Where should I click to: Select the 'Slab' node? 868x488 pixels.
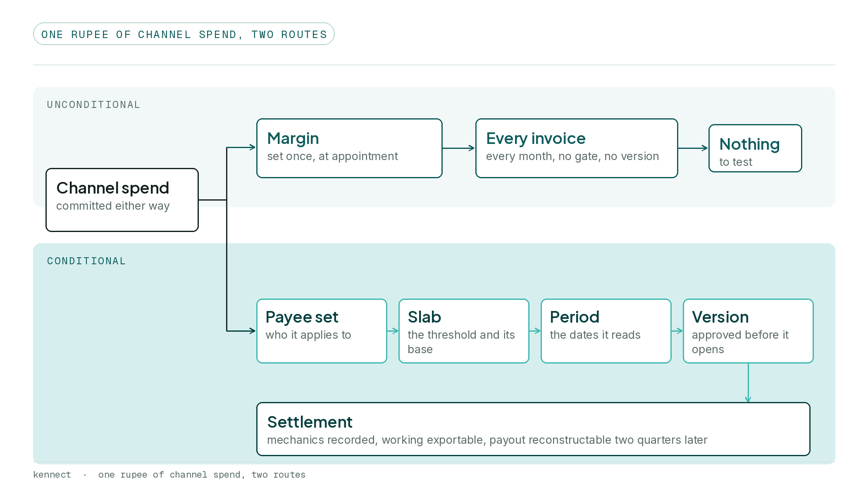point(464,331)
